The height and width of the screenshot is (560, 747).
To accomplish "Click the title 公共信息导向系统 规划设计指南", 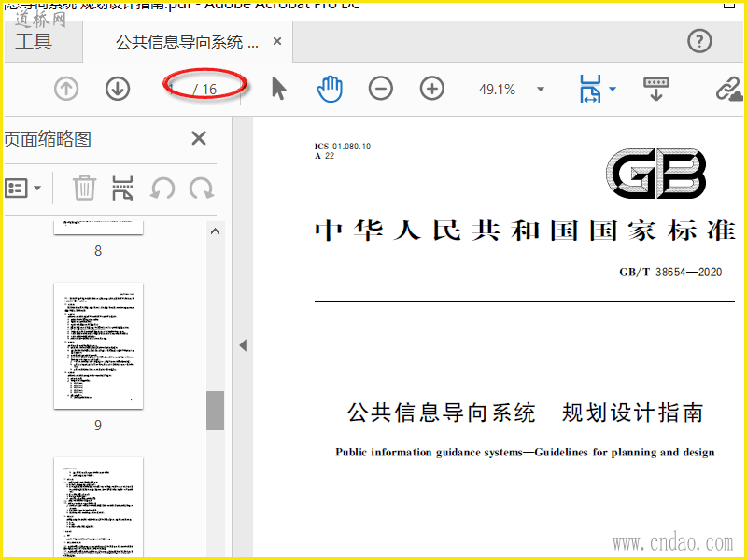I will pos(525,413).
